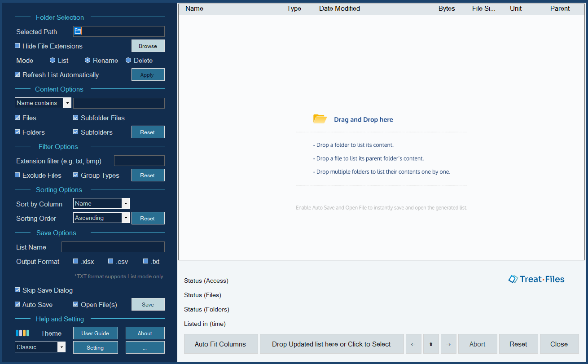Click the Parent column header
This screenshot has height=364, width=588.
[560, 9]
